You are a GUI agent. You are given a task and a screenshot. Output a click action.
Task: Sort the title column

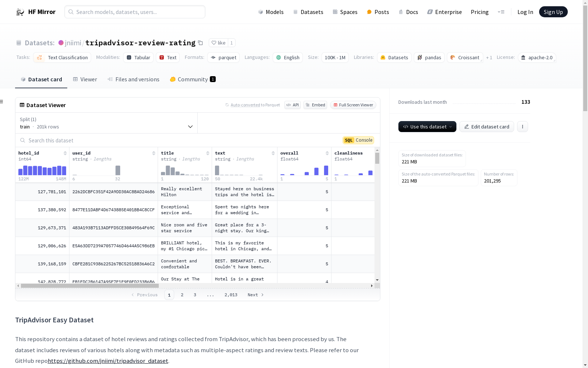[x=208, y=153]
